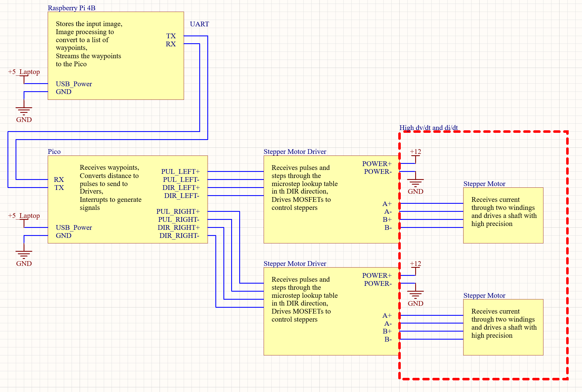The height and width of the screenshot is (392, 582).
Task: Click DIR_LEFT- pin on Pico
Action: coord(182,196)
